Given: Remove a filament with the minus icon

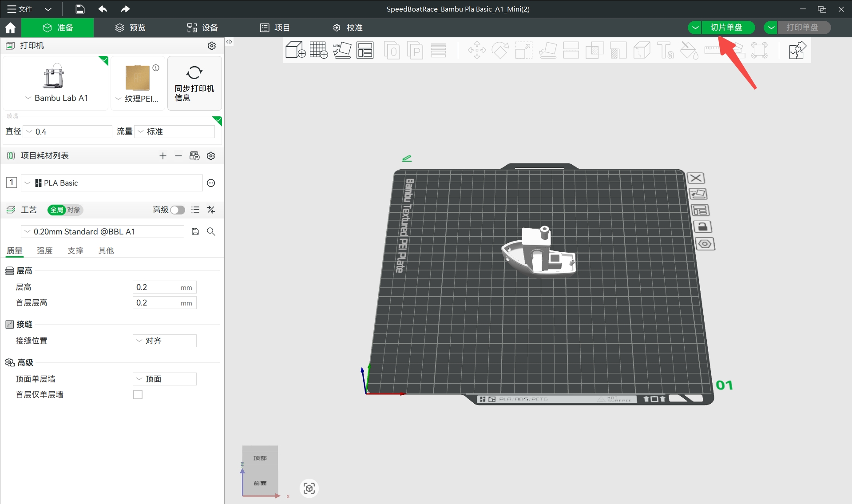Looking at the screenshot, I should (x=178, y=156).
